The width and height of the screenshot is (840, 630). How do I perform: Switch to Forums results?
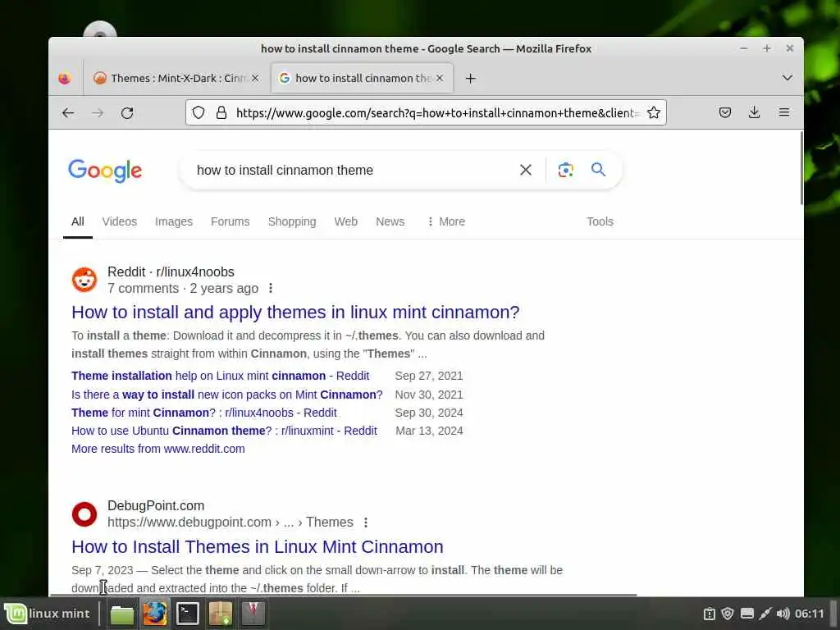click(230, 221)
